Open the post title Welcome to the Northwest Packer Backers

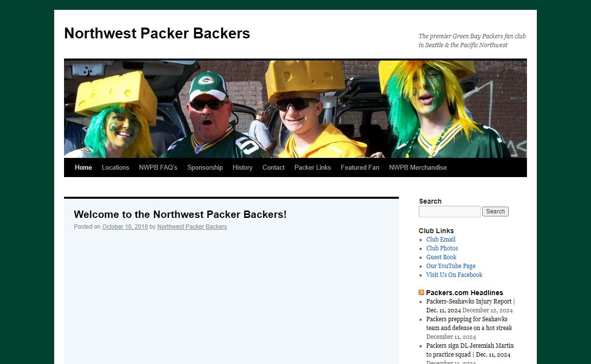(x=180, y=214)
